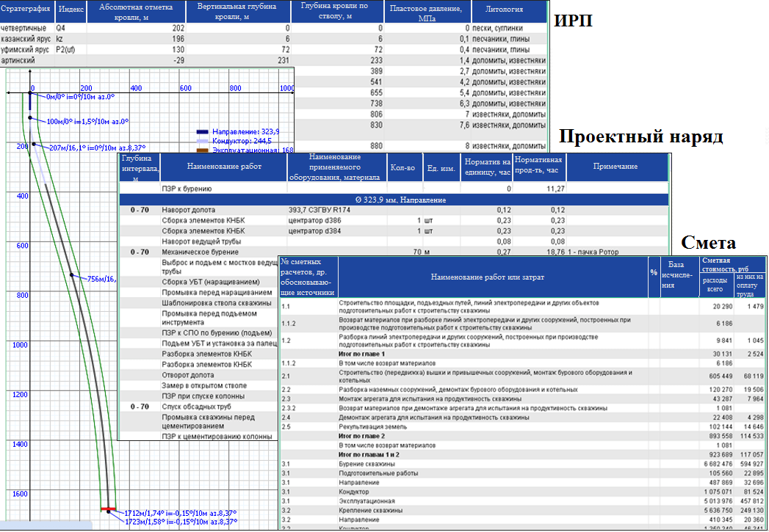Screen dimensions: 769x532
Task: Click the light blue Кондуктор legend swatch
Action: (x=202, y=141)
